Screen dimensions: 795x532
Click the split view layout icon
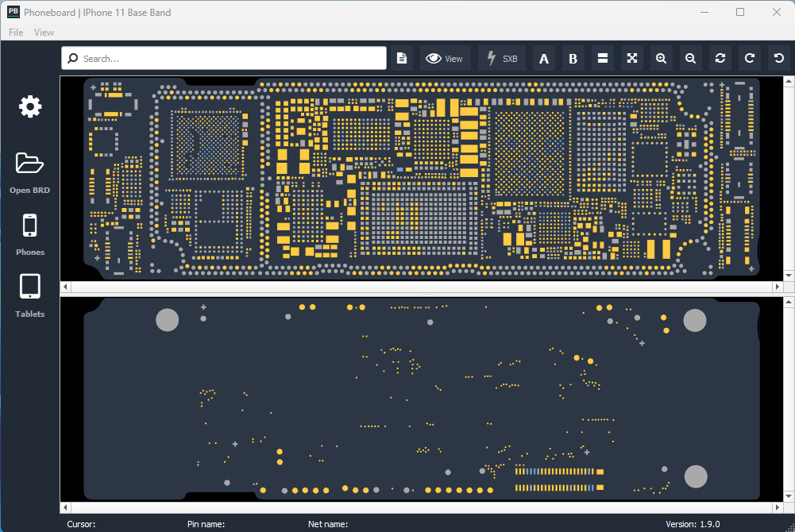click(602, 58)
